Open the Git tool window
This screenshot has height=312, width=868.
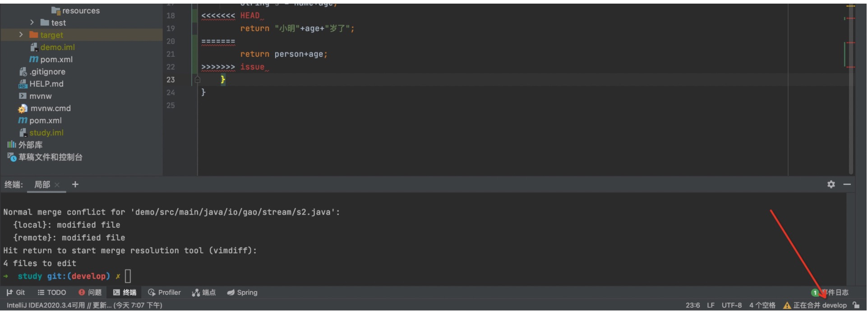(16, 293)
